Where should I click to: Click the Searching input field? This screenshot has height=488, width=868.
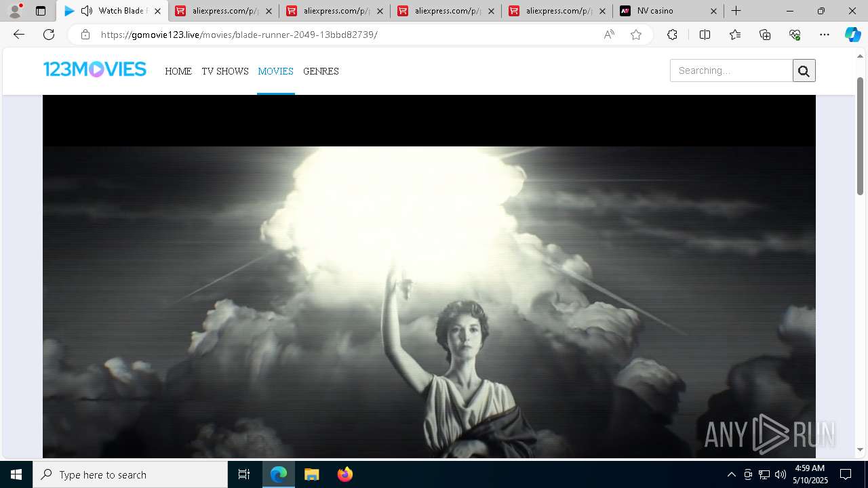[x=732, y=70]
